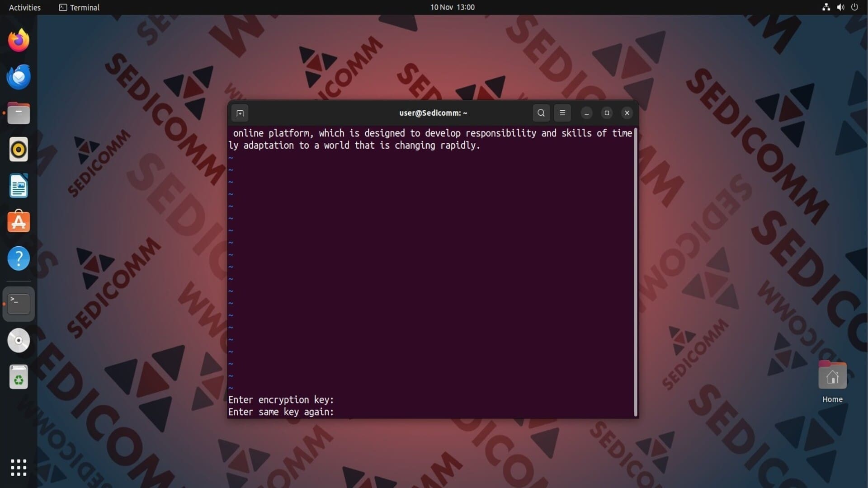Select the Terminal icon in dock
This screenshot has width=868, height=488.
19,304
